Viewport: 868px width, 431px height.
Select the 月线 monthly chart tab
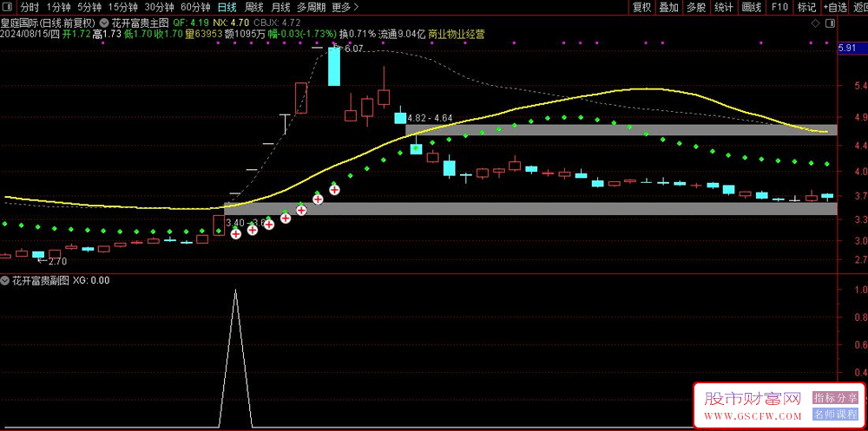pyautogui.click(x=280, y=7)
